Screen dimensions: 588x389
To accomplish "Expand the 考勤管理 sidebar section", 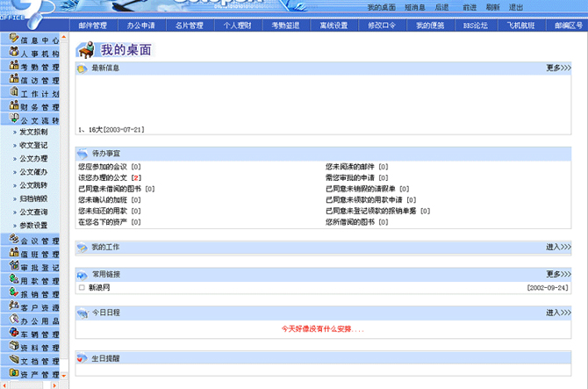I will (x=39, y=67).
